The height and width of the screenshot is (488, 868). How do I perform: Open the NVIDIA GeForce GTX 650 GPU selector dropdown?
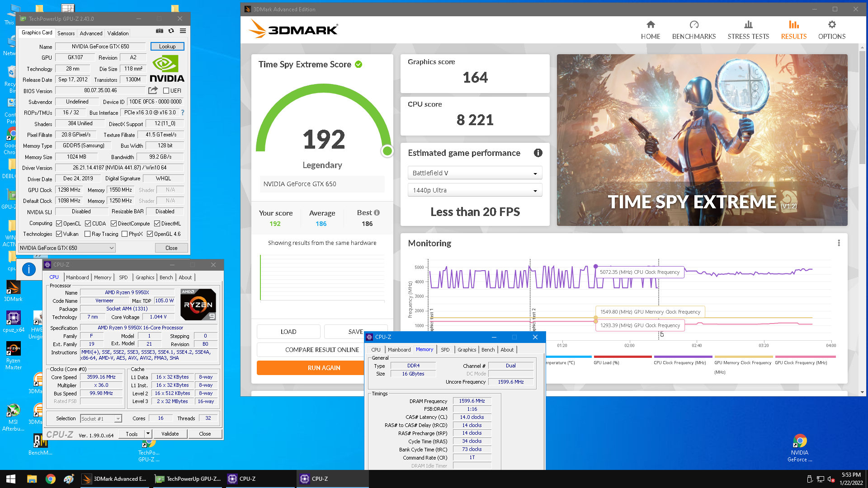67,248
